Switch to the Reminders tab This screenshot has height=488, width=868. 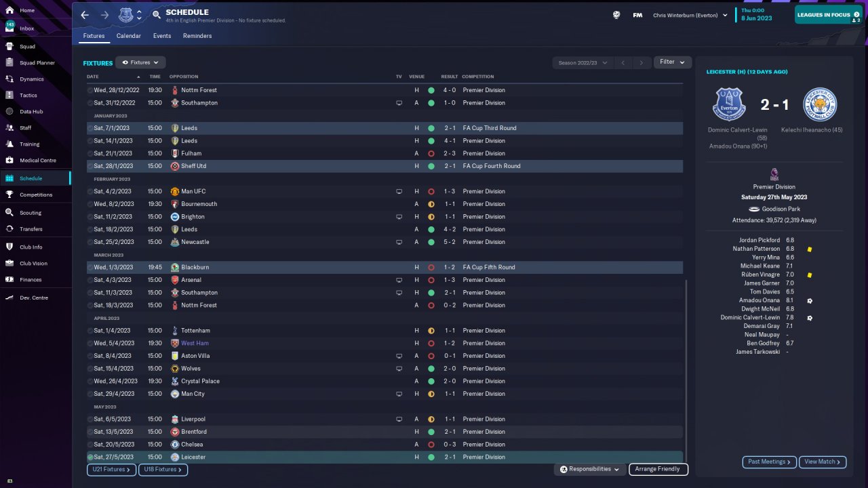tap(197, 36)
